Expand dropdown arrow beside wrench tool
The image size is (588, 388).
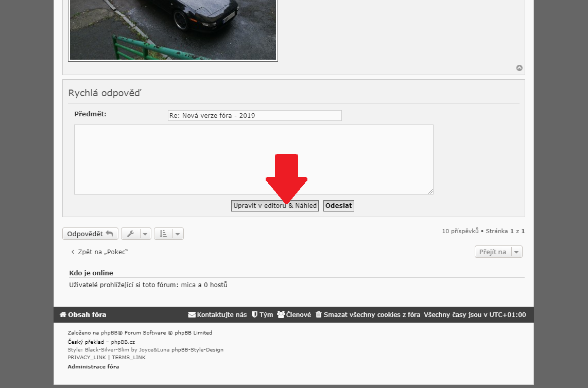(x=145, y=234)
